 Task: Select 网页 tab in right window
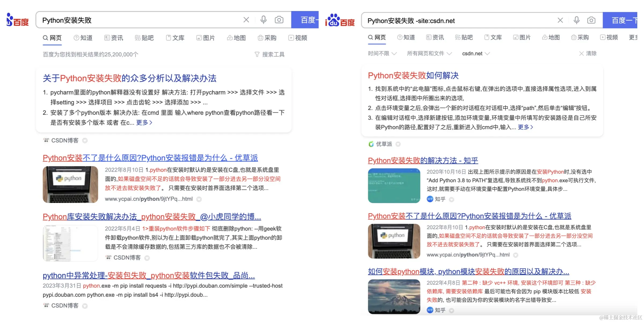377,37
